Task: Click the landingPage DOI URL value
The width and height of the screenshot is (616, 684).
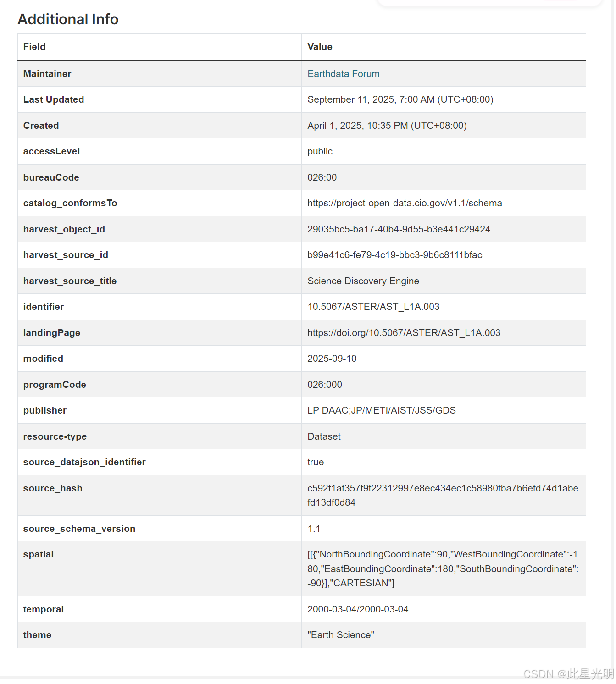Action: (x=404, y=333)
